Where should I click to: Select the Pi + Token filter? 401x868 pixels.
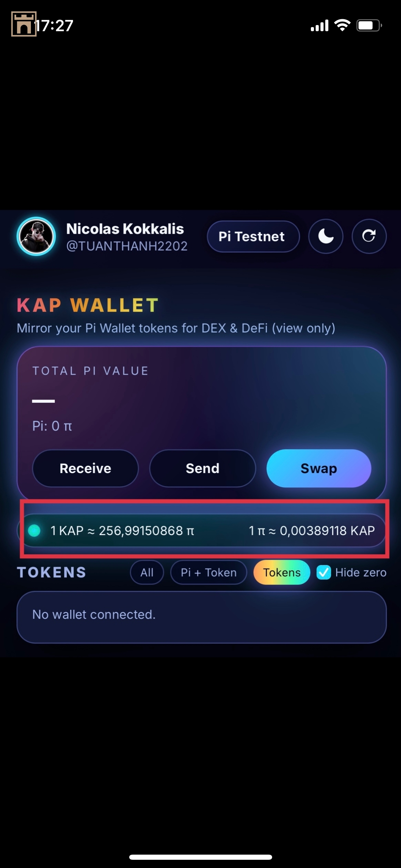(x=209, y=572)
